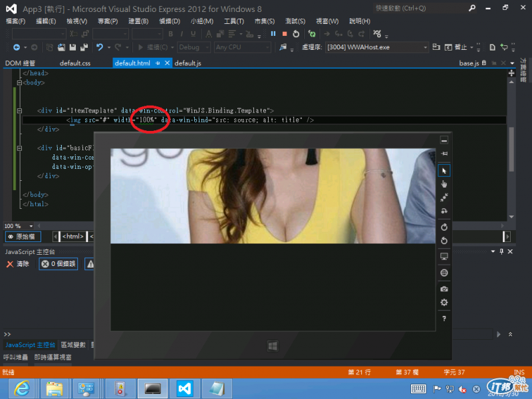Select rotation touch mode in simulator
The height and width of the screenshot is (399, 532).
(x=444, y=211)
